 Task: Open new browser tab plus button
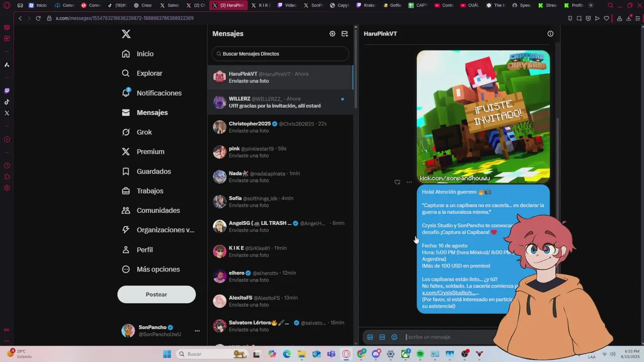591,6
